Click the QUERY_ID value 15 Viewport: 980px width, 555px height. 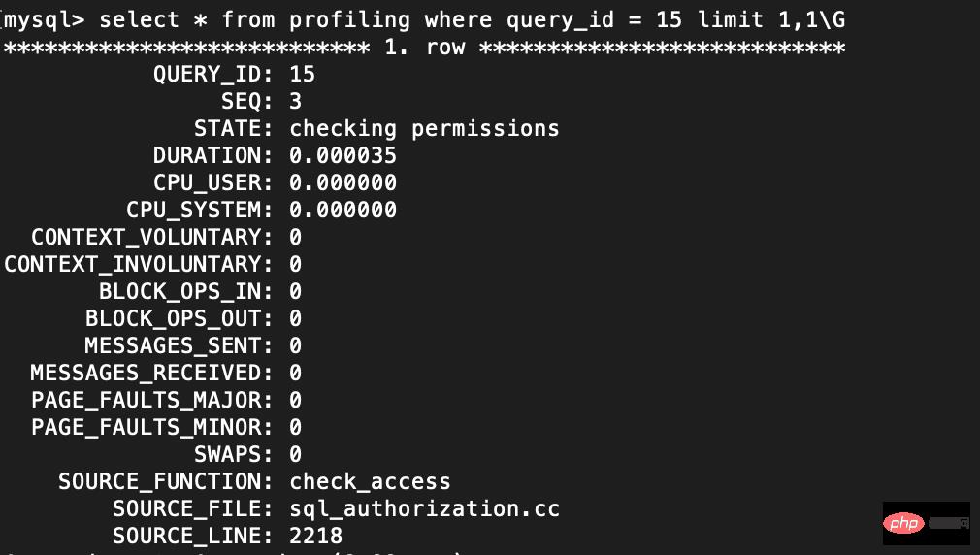pos(302,74)
